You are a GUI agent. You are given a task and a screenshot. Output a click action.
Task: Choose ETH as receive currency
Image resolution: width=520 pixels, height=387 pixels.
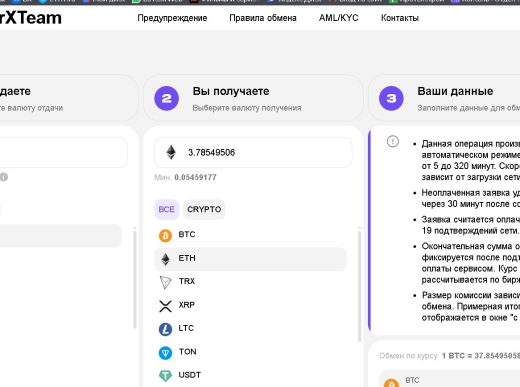tap(250, 259)
